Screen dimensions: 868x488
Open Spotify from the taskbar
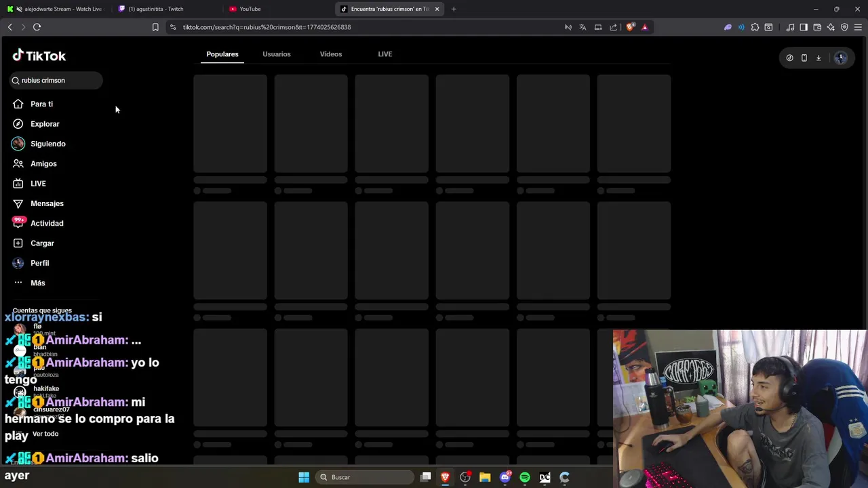(525, 477)
